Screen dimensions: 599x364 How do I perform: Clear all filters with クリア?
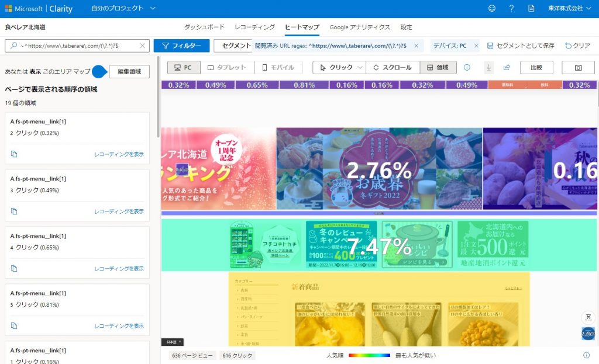click(x=577, y=46)
